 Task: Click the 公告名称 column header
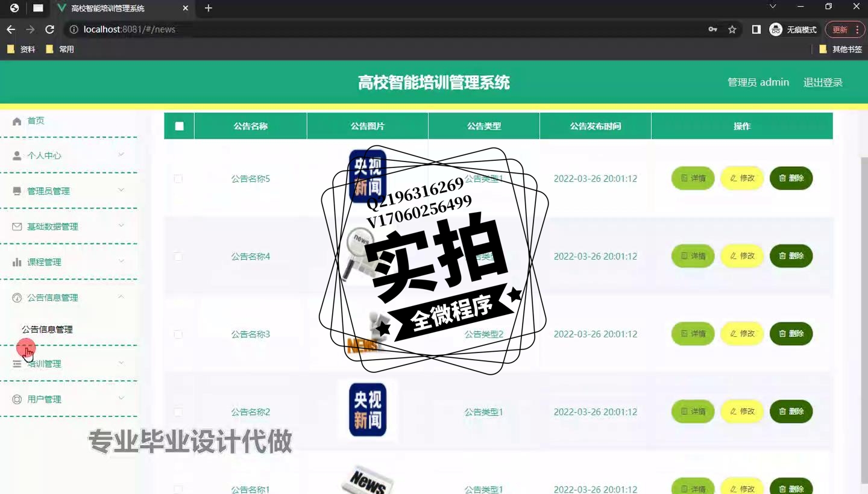coord(251,126)
